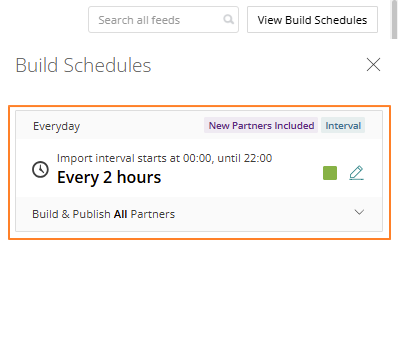Image resolution: width=398 pixels, height=362 pixels.
Task: Select the New Partners Included tag
Action: (x=261, y=125)
